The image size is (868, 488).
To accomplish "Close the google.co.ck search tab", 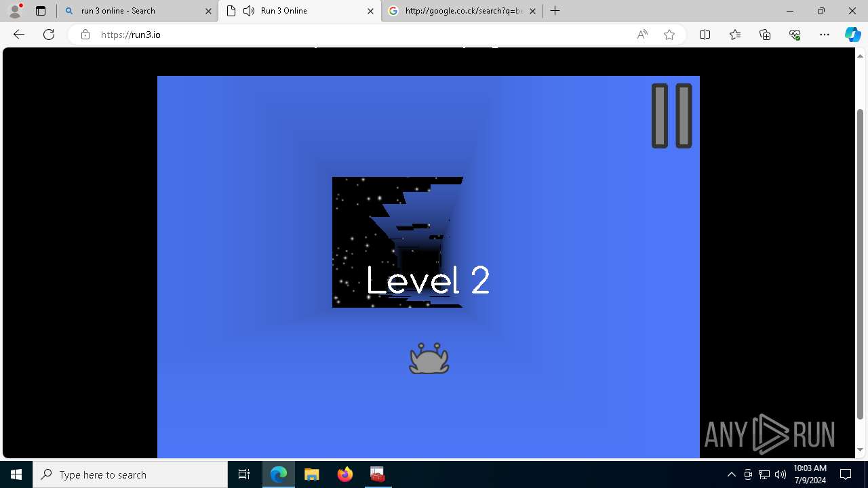I will (532, 11).
